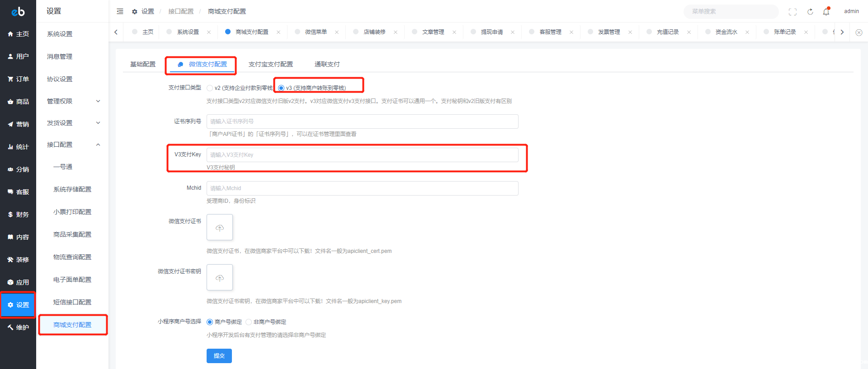
Task: Click the notification bell icon
Action: (x=826, y=12)
